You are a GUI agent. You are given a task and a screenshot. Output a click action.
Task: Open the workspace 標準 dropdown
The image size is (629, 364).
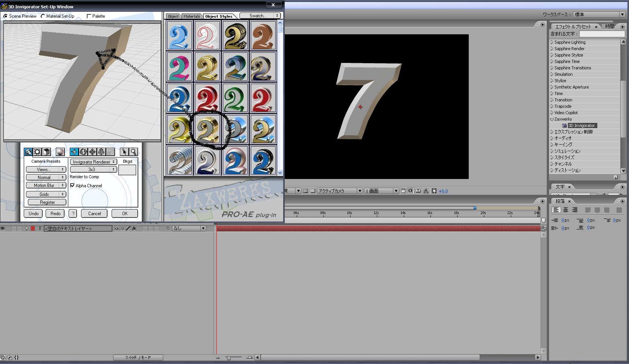point(599,14)
